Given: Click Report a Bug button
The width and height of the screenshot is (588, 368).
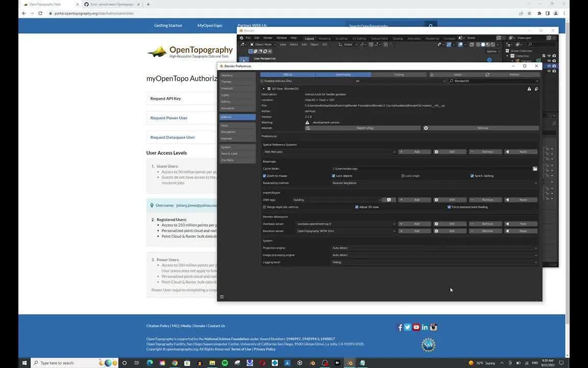Looking at the screenshot, I should coord(362,128).
